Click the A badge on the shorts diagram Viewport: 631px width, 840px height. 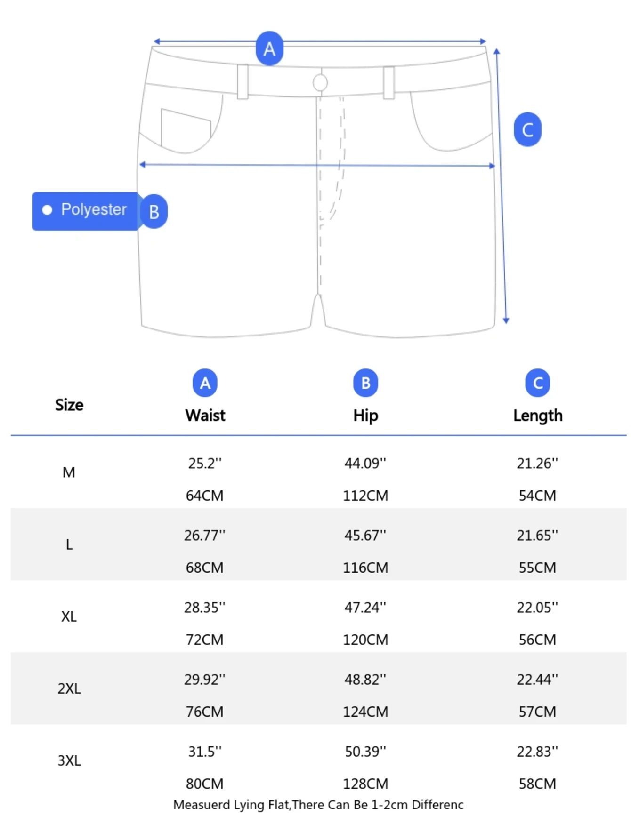(x=269, y=48)
